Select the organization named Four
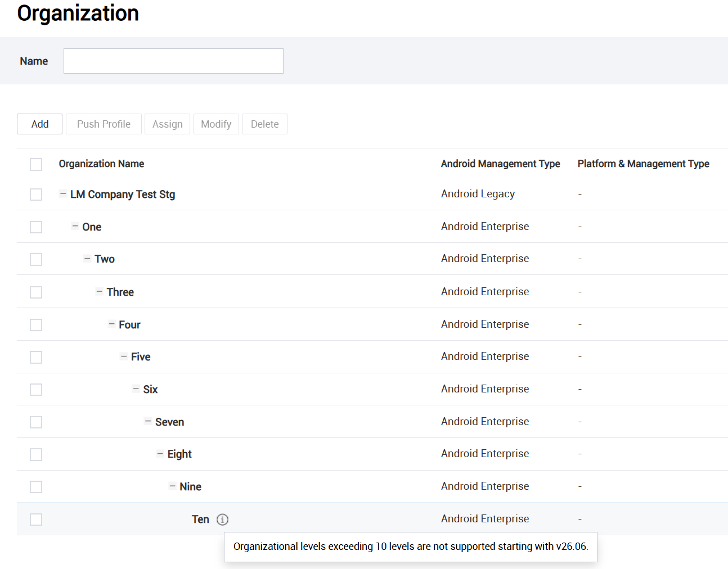Viewport: 728px width, 569px height. click(129, 325)
